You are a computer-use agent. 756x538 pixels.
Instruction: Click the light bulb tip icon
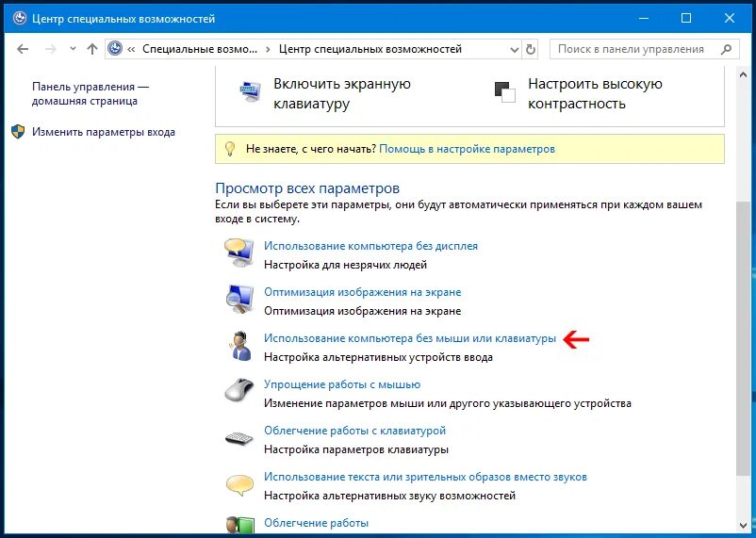tap(230, 149)
